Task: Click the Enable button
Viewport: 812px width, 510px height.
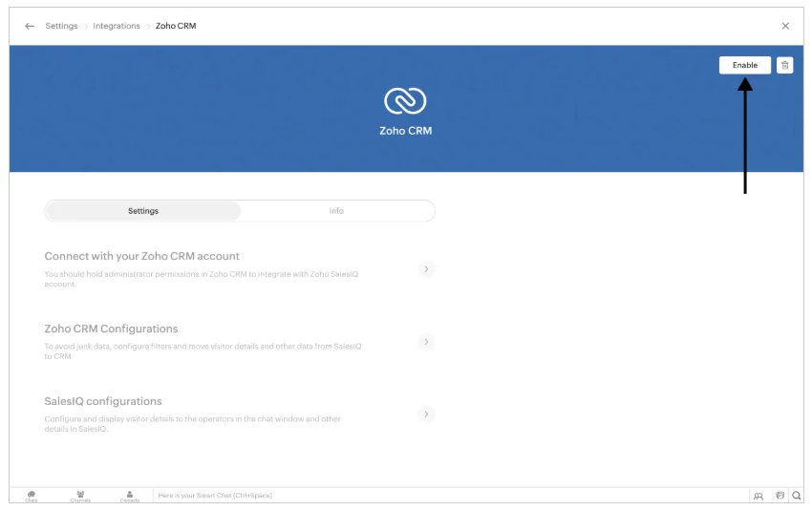Action: click(x=745, y=65)
